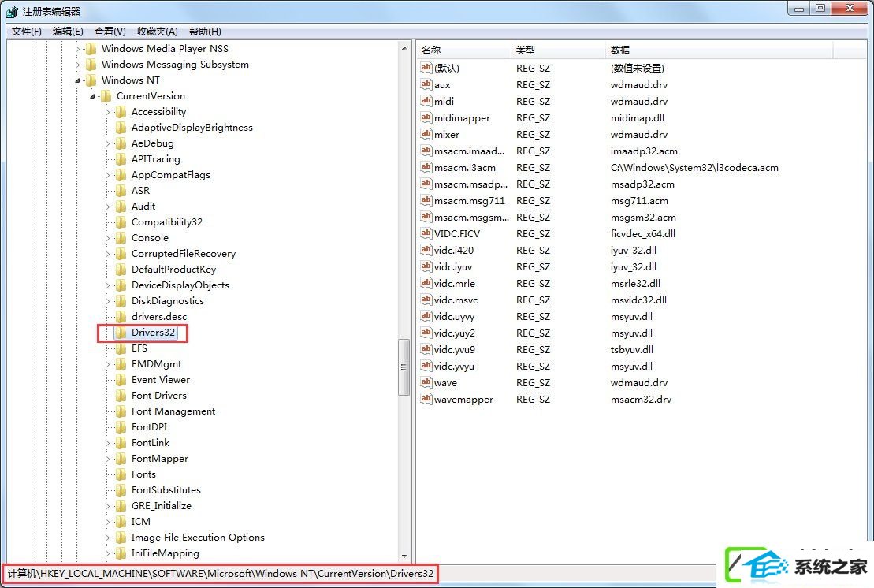
Task: Click the tree pane scrollbar thumb
Action: pyautogui.click(x=404, y=367)
